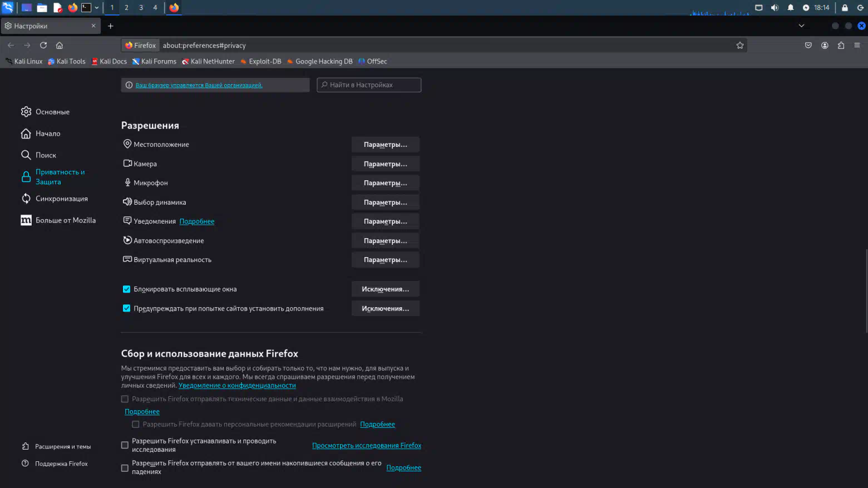Open the Kali Linux bookmark
The image size is (868, 488).
(24, 61)
